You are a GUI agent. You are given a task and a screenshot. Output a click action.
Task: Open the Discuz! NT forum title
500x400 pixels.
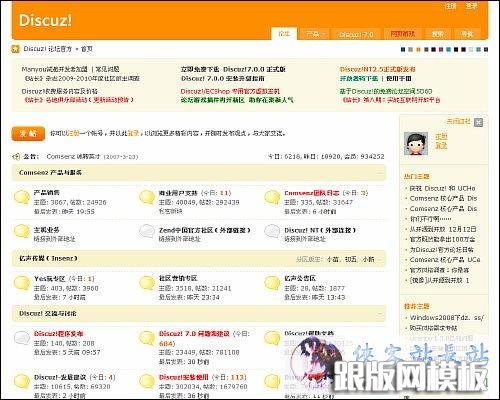point(320,230)
